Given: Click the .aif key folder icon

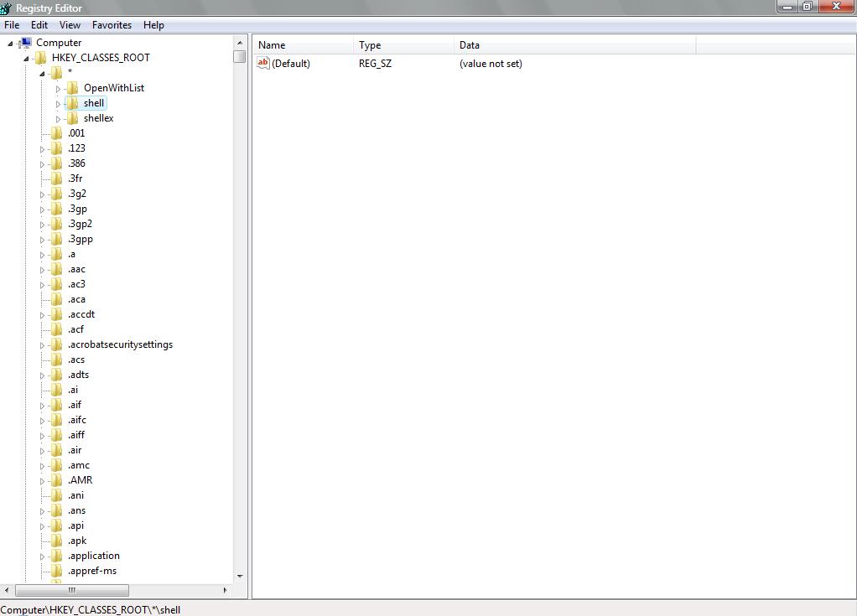Looking at the screenshot, I should coord(57,405).
